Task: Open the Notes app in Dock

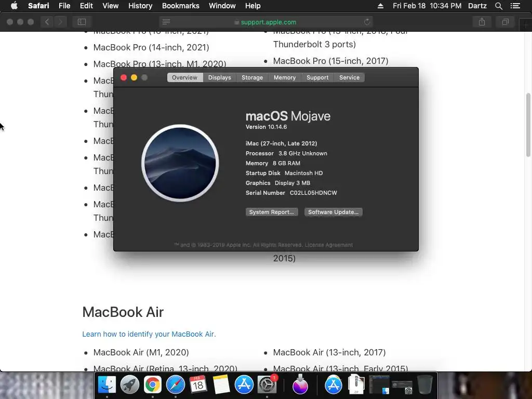Action: [x=221, y=385]
